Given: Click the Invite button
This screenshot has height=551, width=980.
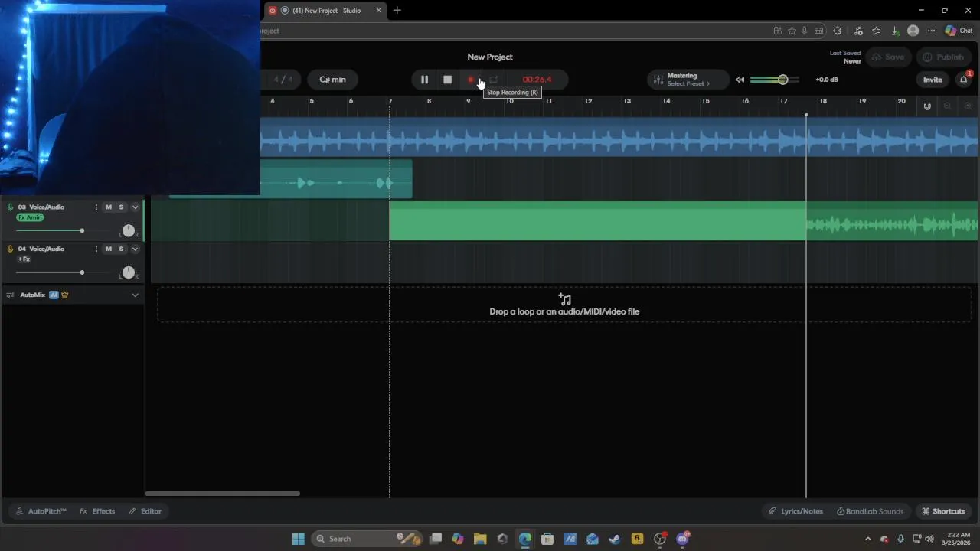Looking at the screenshot, I should (x=933, y=80).
